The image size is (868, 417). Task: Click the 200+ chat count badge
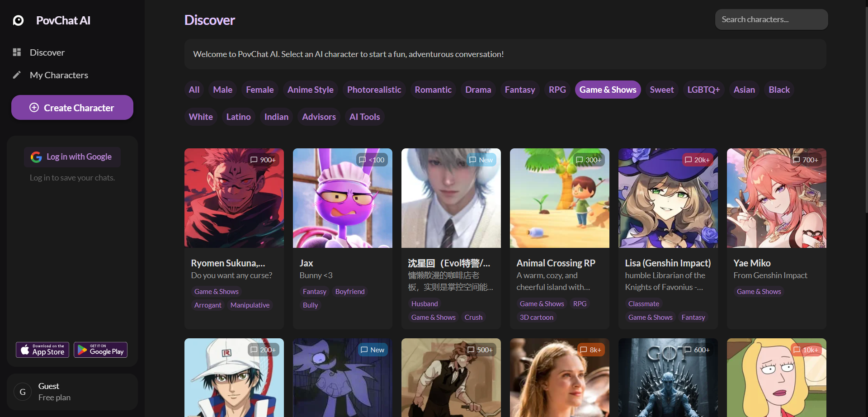click(x=264, y=350)
